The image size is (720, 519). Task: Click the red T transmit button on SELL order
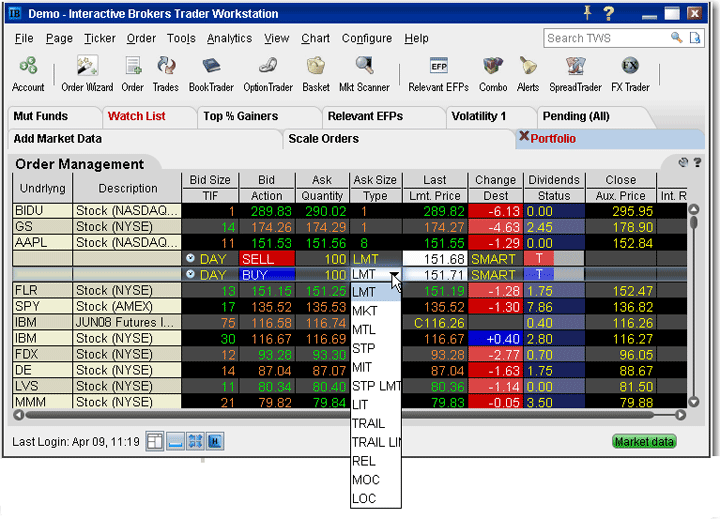pyautogui.click(x=539, y=259)
